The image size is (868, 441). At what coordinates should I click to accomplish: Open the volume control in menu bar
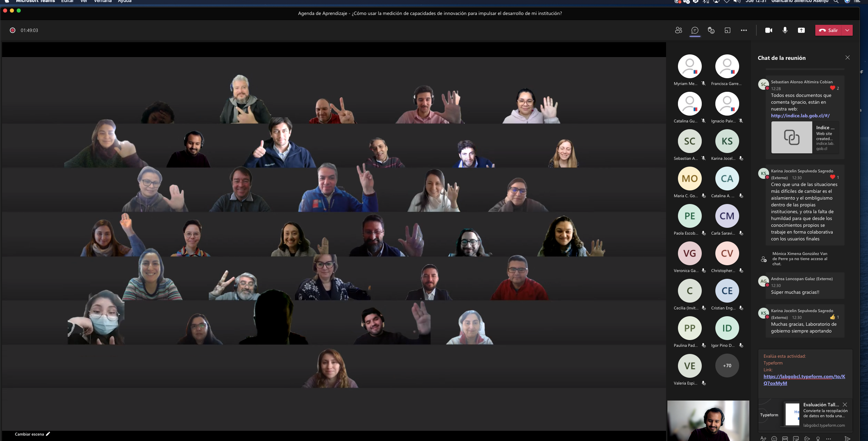737,1
